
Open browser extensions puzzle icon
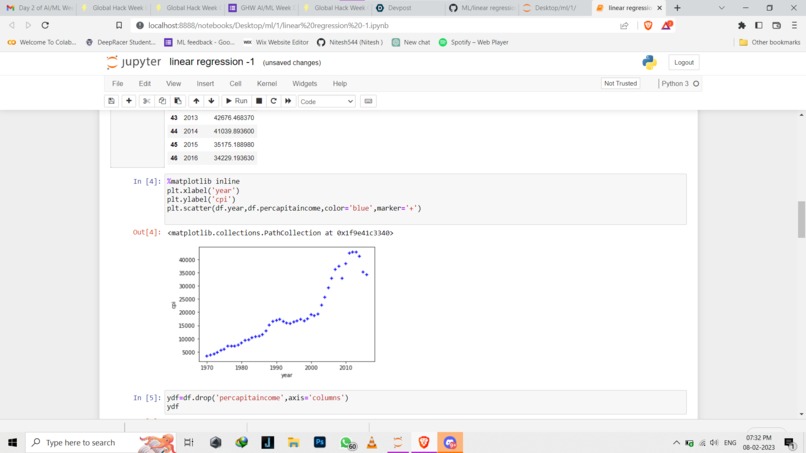tap(741, 25)
